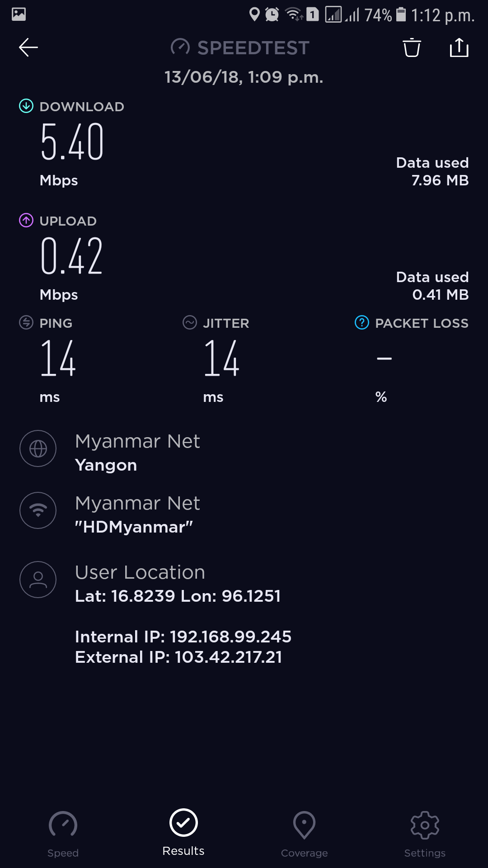The image size is (488, 868).
Task: Tap the globe server icon
Action: (x=38, y=448)
